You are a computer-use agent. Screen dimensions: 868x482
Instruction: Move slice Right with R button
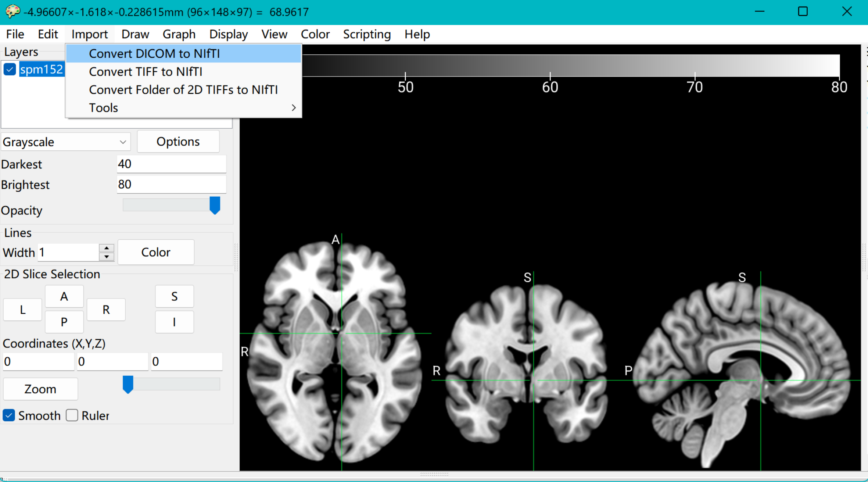pos(106,310)
